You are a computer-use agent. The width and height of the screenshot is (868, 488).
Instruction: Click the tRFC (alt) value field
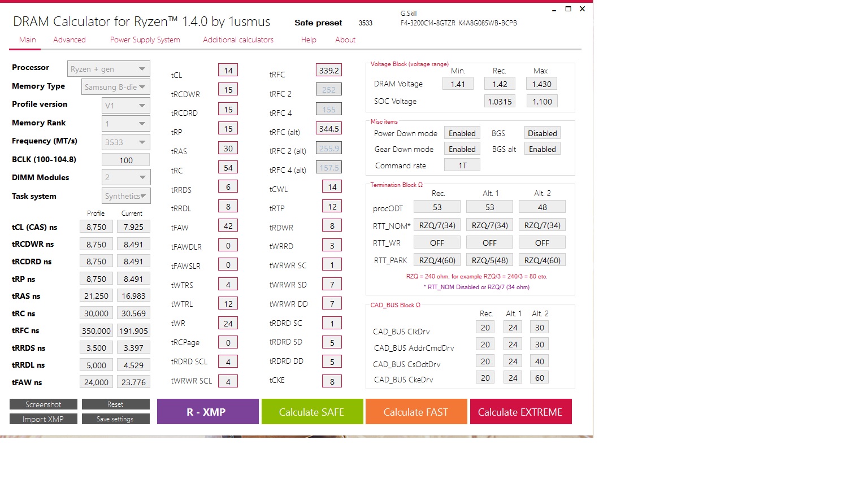(329, 129)
